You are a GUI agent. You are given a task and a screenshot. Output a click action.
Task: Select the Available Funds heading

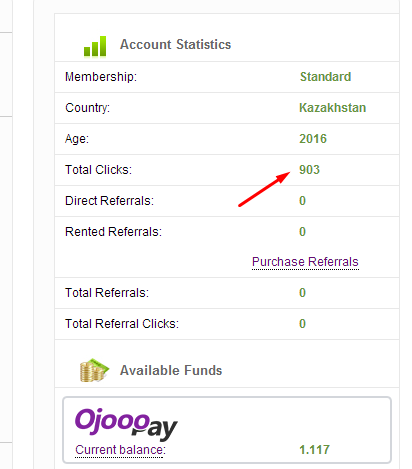[171, 370]
